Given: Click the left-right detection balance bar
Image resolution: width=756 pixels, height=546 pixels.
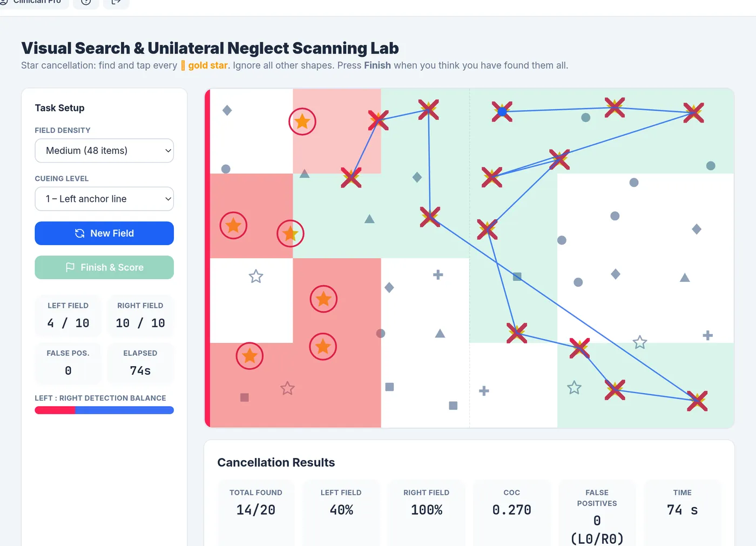Looking at the screenshot, I should click(x=104, y=410).
